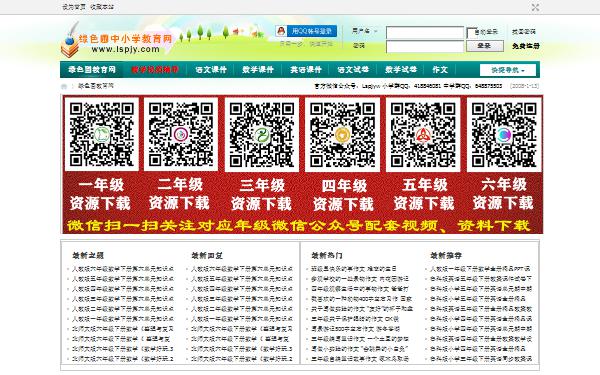Open the 六年级 resource QR code
This screenshot has height=375, width=600.
point(504,135)
